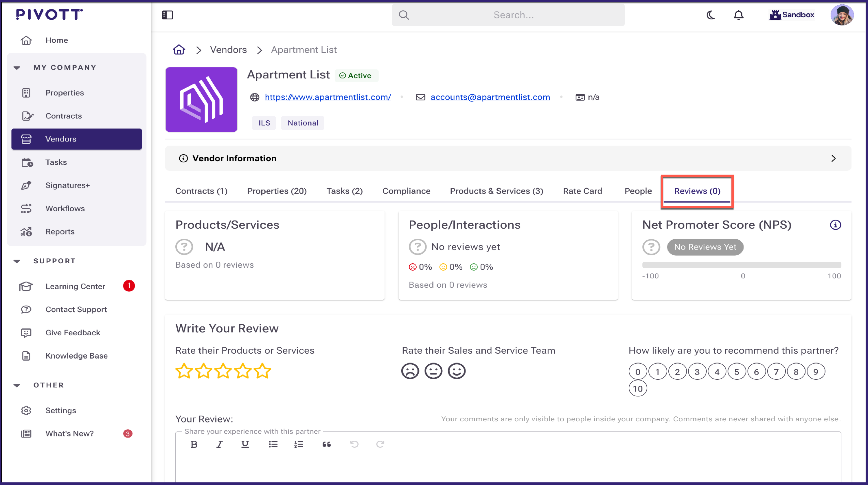Click the NPS info icon
Viewport: 868px width, 485px height.
click(x=835, y=225)
